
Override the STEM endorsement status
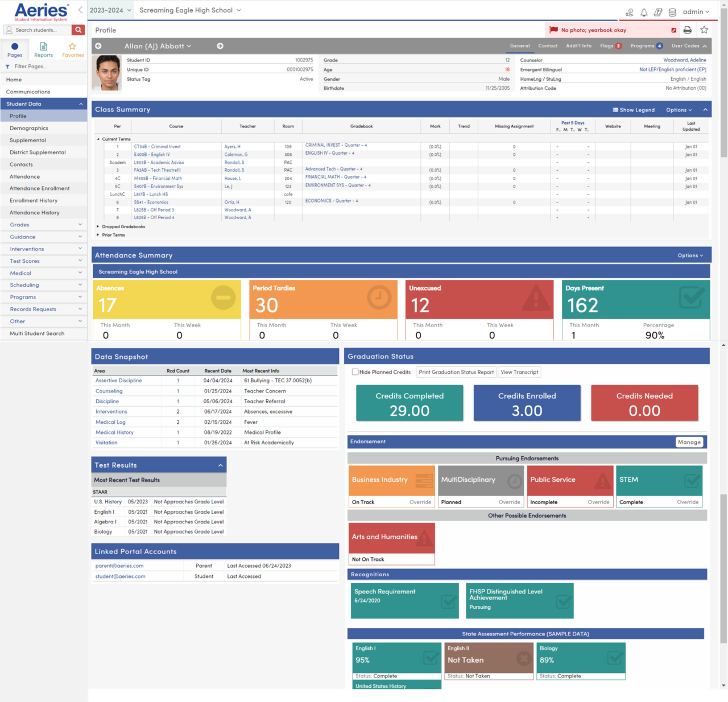(688, 502)
